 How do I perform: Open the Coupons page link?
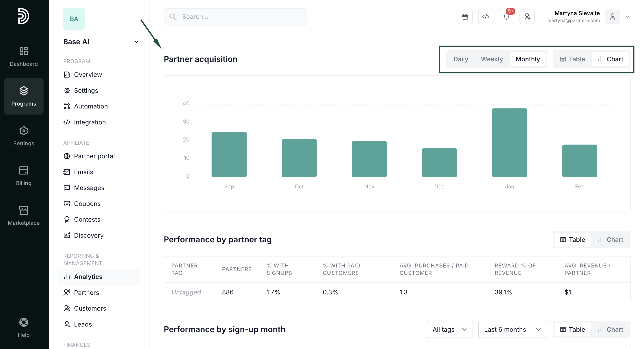point(87,204)
